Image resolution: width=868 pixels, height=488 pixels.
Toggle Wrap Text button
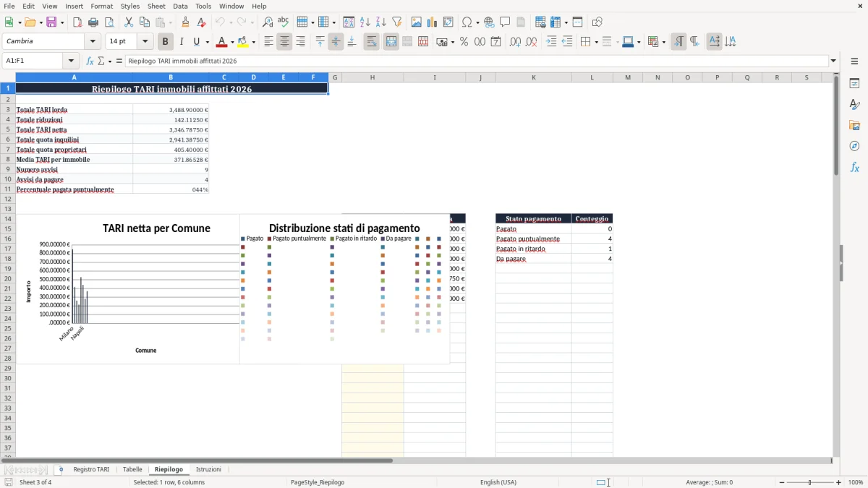click(x=372, y=42)
